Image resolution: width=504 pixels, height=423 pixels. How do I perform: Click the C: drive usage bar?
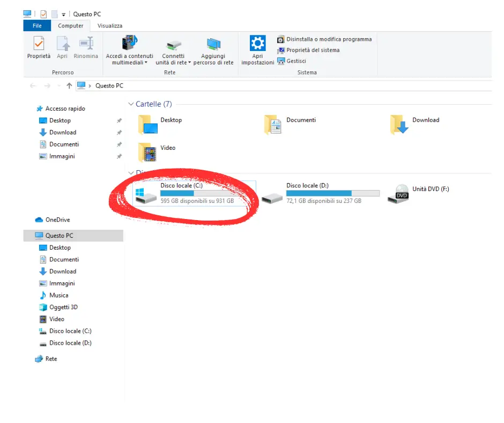[x=207, y=193]
